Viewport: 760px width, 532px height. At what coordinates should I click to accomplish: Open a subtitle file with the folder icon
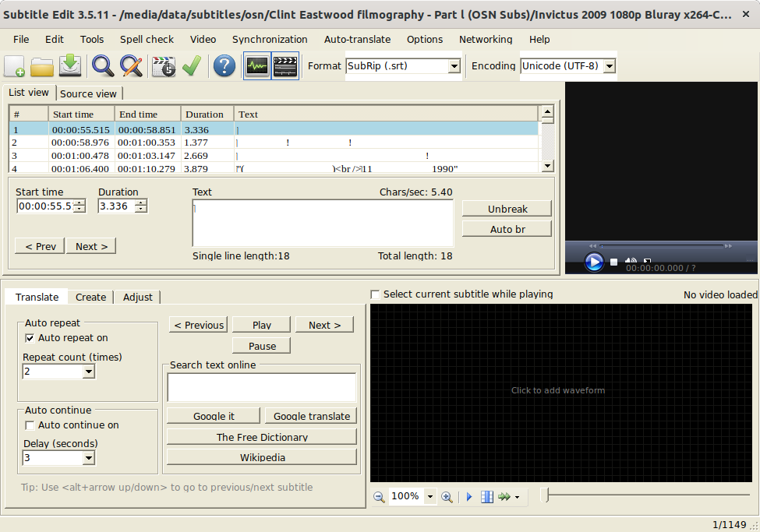pyautogui.click(x=42, y=67)
